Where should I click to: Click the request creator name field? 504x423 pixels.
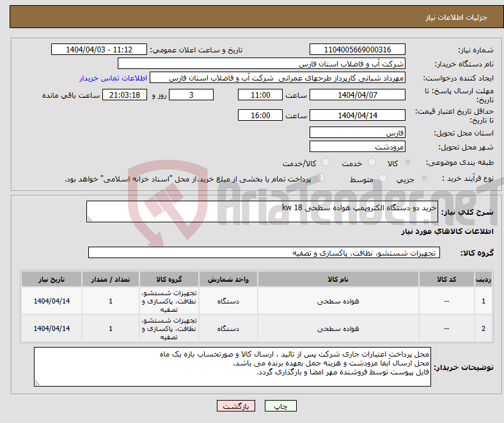tap(278, 78)
